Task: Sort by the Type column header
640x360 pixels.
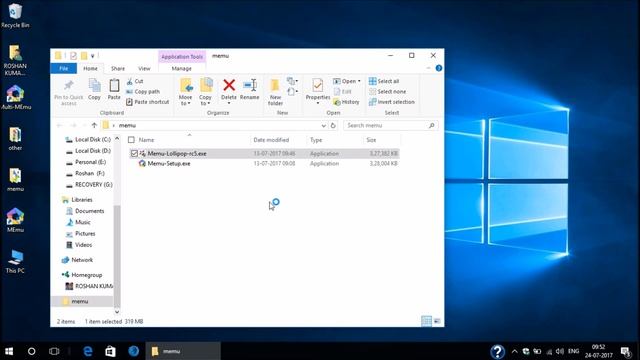Action: pos(316,140)
